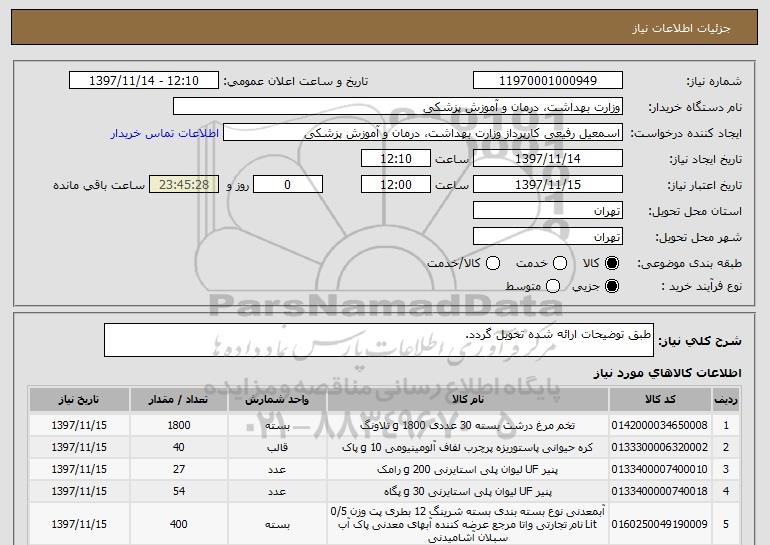Click the delivery province field تهران
This screenshot has height=545, width=770.
(x=548, y=211)
